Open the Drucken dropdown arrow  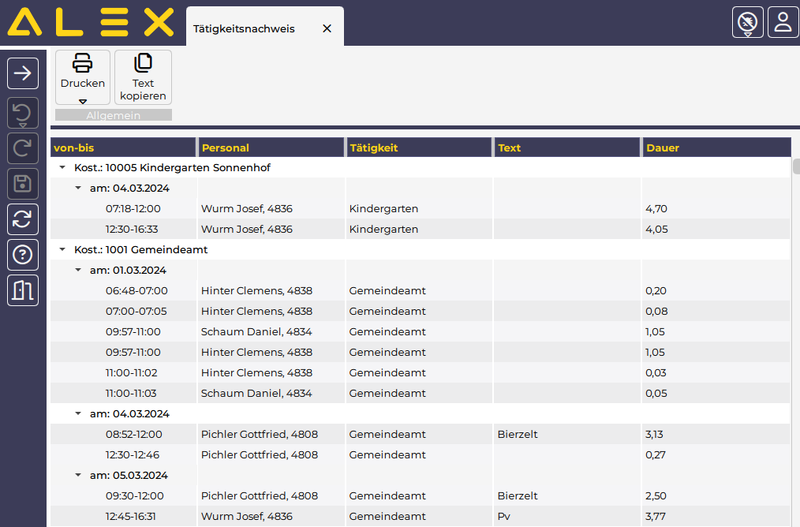coord(83,100)
